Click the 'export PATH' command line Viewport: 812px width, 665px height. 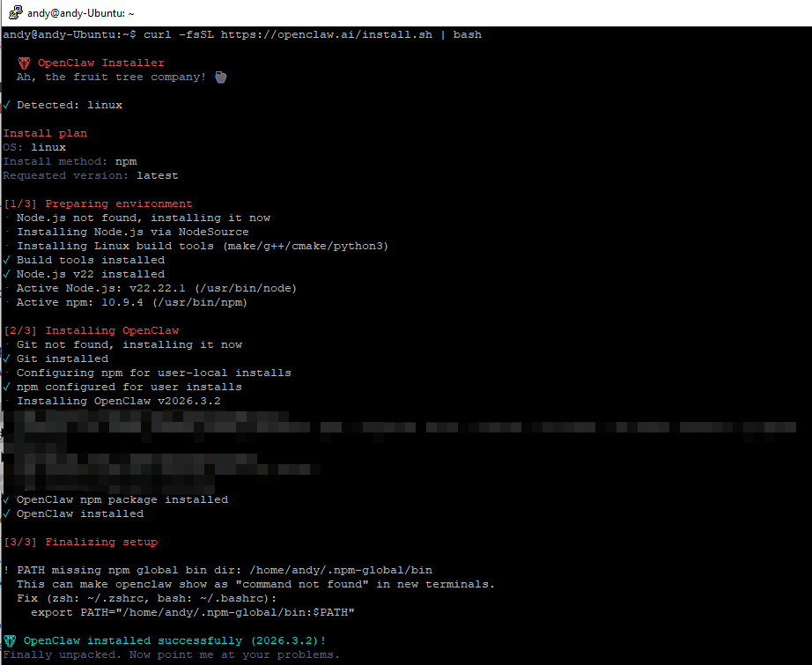(193, 613)
